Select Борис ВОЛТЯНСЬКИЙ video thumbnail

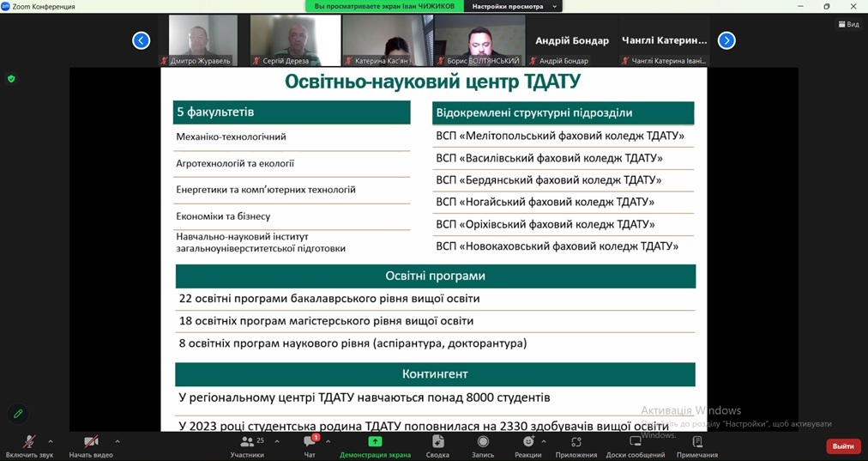coord(480,40)
